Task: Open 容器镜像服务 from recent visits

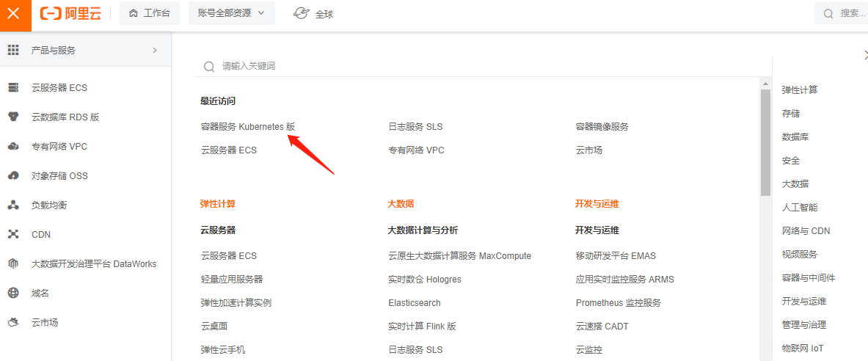Action: pyautogui.click(x=602, y=127)
